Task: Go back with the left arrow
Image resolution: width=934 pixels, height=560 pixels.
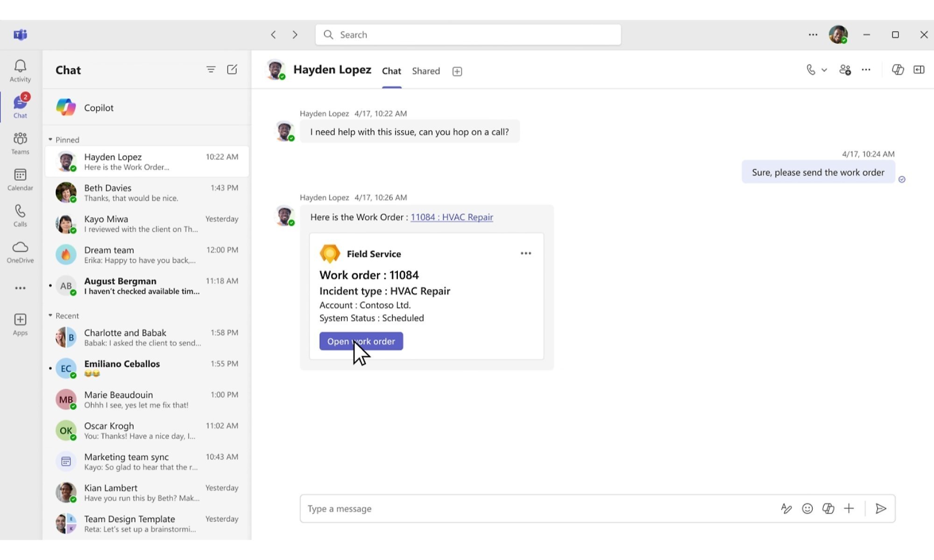Action: pos(274,35)
